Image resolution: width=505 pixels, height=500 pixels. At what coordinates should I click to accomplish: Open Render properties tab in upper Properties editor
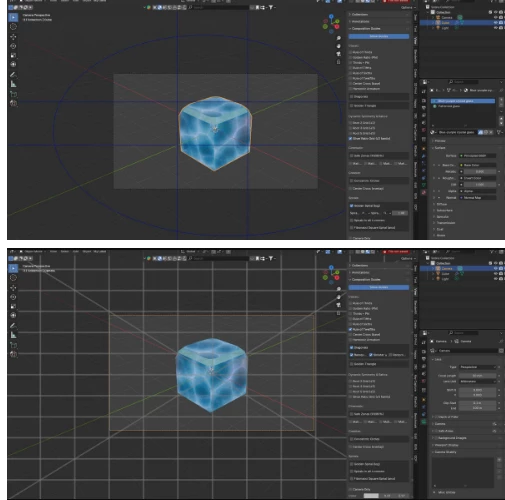[424, 101]
